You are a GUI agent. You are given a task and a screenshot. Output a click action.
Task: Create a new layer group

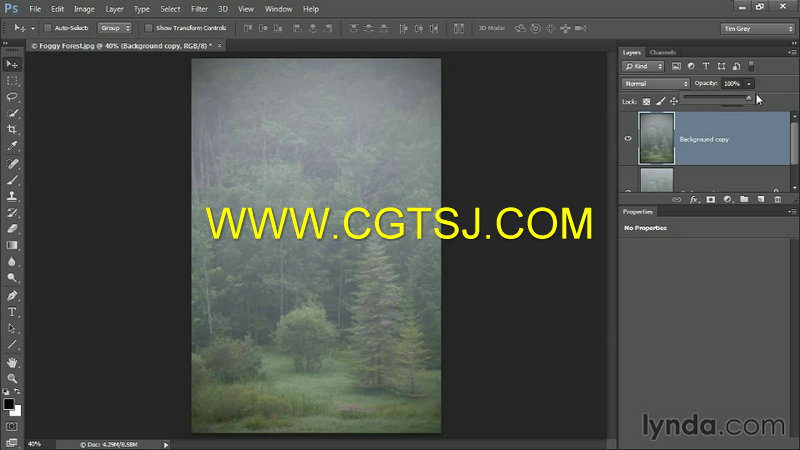coord(744,199)
